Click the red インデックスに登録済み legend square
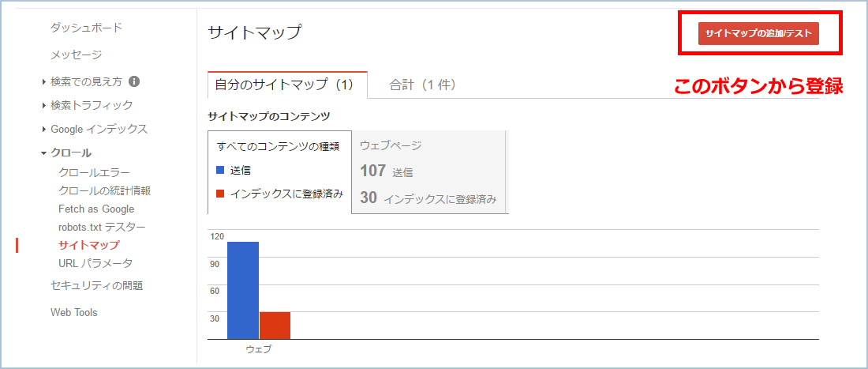The image size is (868, 369). point(220,194)
